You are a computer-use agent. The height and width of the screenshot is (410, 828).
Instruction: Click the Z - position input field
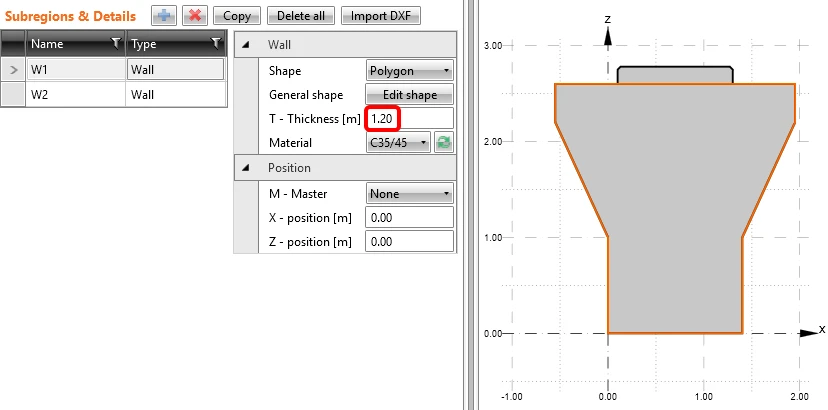[409, 242]
